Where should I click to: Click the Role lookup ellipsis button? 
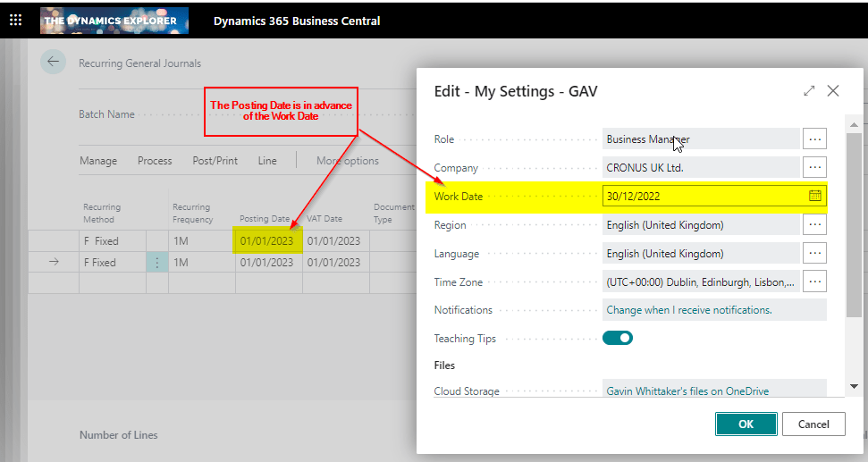coord(814,139)
